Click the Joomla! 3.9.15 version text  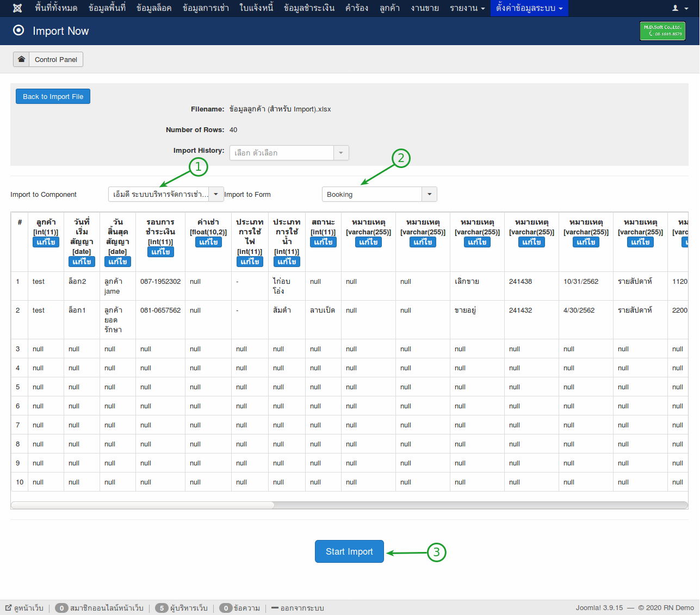[x=599, y=608]
